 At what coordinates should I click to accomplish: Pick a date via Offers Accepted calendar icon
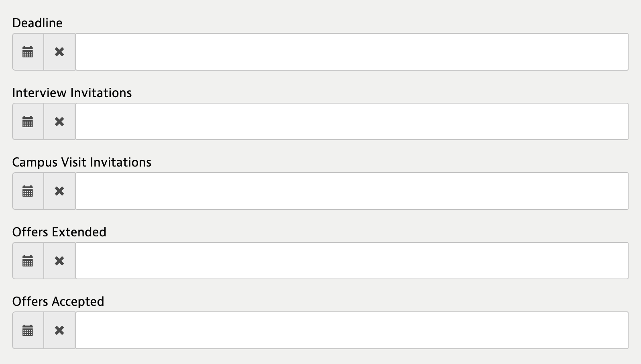coord(28,330)
